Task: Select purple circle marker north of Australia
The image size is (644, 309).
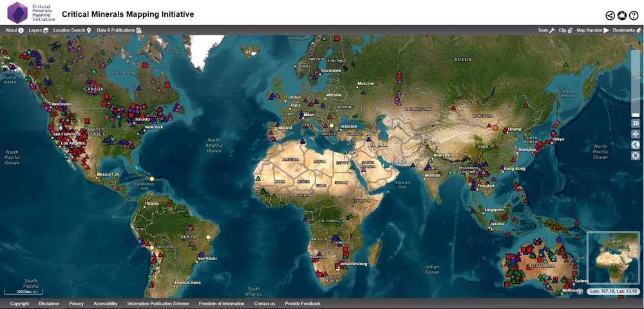Action: coord(558,239)
